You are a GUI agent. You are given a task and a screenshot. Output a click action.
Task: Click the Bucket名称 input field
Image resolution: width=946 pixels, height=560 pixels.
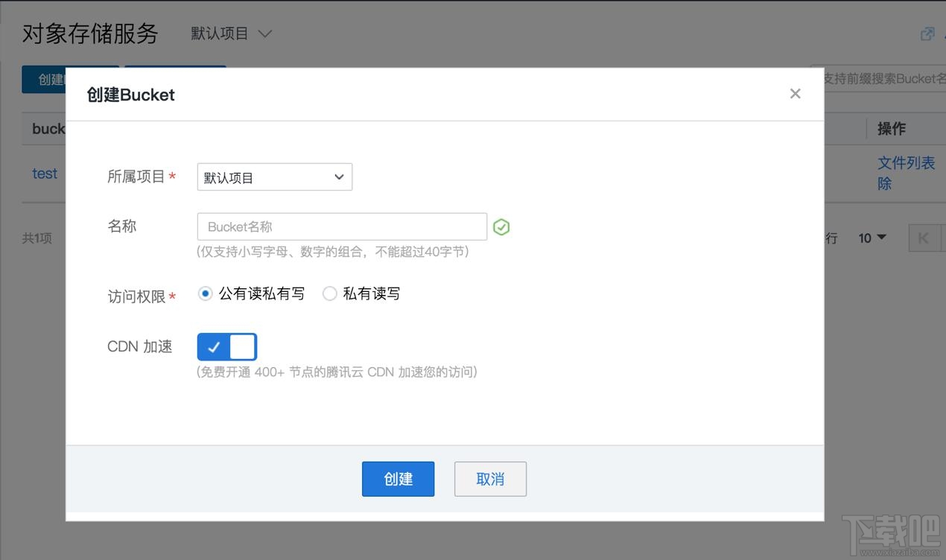coord(341,226)
